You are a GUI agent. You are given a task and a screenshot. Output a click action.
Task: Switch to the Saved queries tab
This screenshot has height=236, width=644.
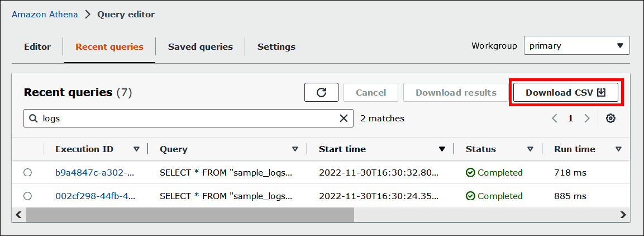[200, 47]
